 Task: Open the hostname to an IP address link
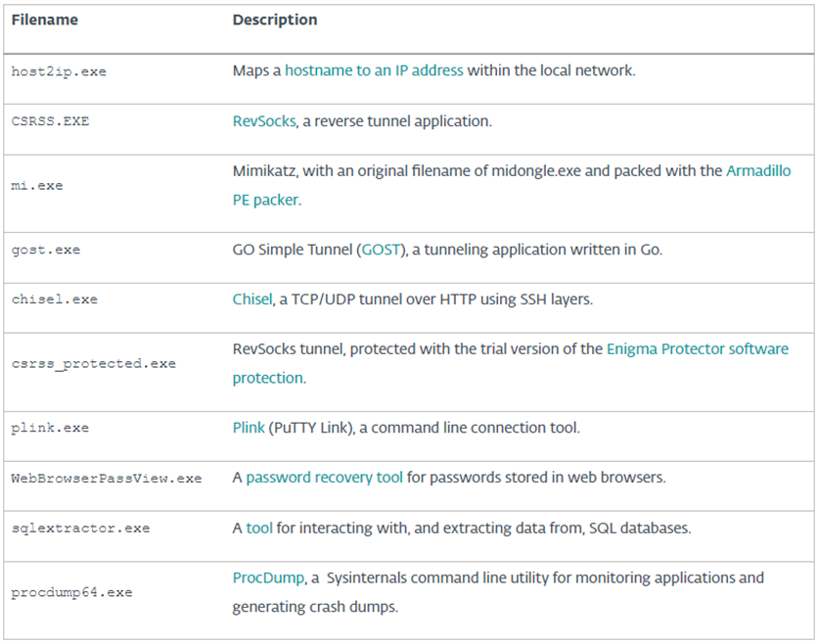374,70
